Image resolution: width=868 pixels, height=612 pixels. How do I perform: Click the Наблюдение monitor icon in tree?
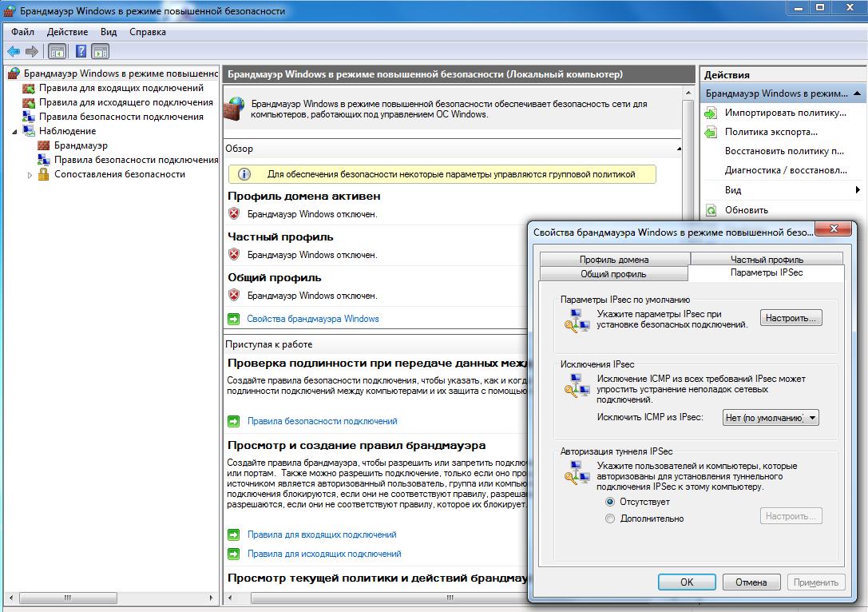(28, 131)
